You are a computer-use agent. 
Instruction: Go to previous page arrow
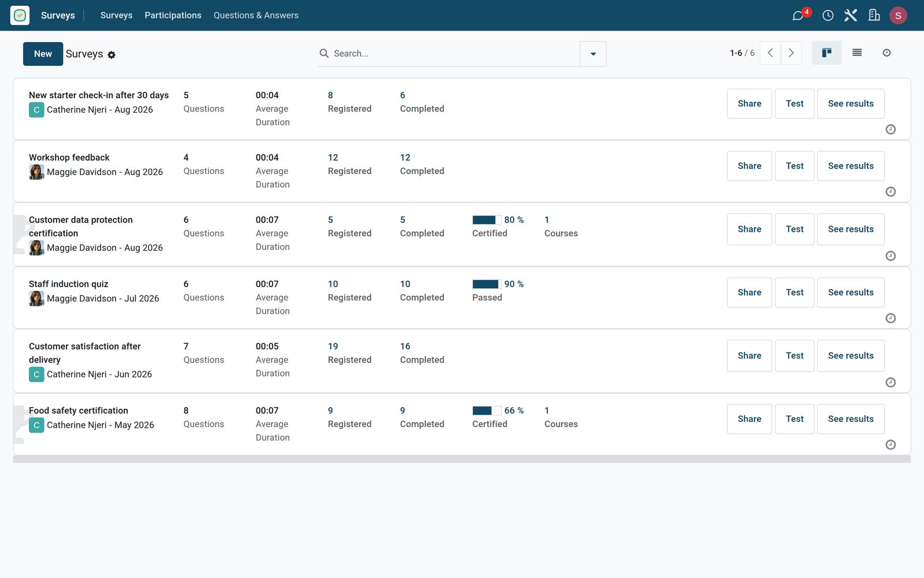click(770, 53)
